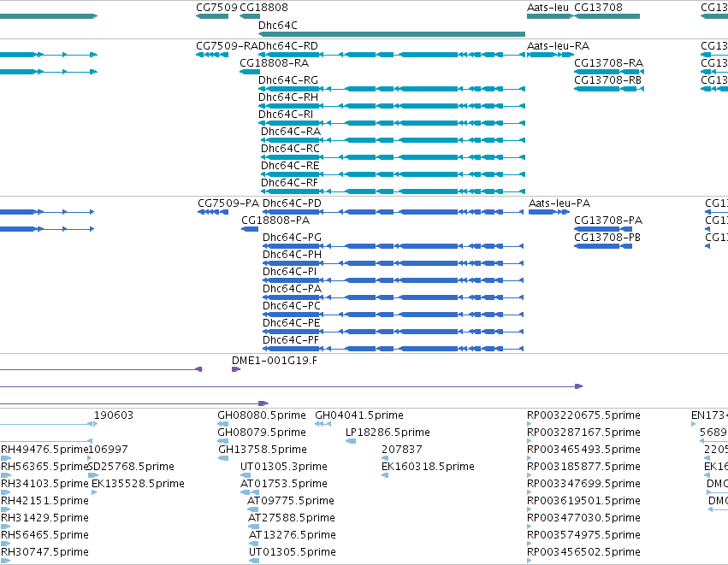Select the CG13708 gene label

(x=598, y=8)
